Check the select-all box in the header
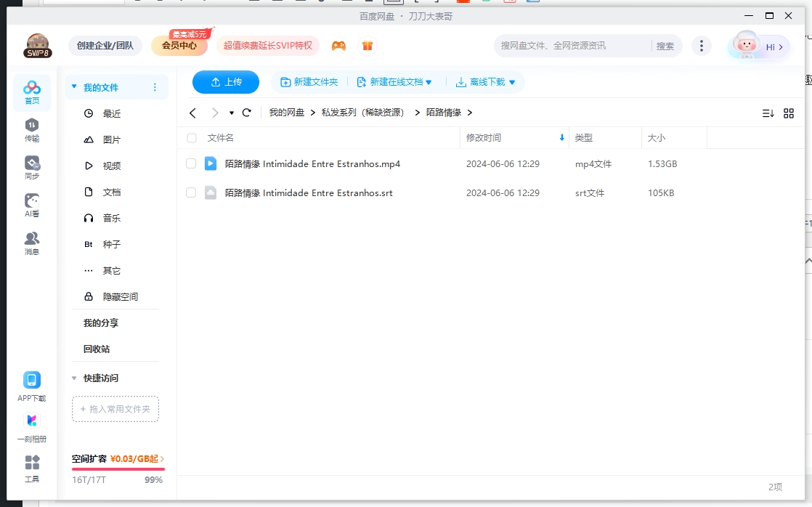Image resolution: width=812 pixels, height=507 pixels. pyautogui.click(x=191, y=137)
